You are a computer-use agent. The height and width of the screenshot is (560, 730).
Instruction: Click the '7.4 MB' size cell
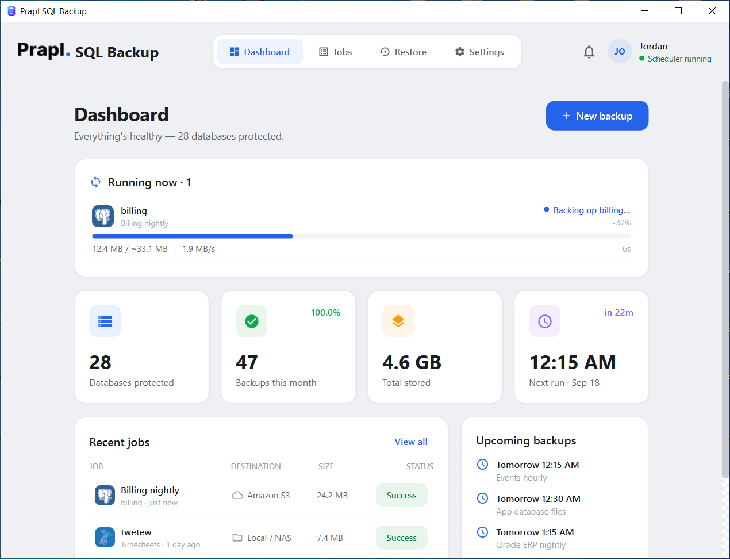[x=330, y=538]
